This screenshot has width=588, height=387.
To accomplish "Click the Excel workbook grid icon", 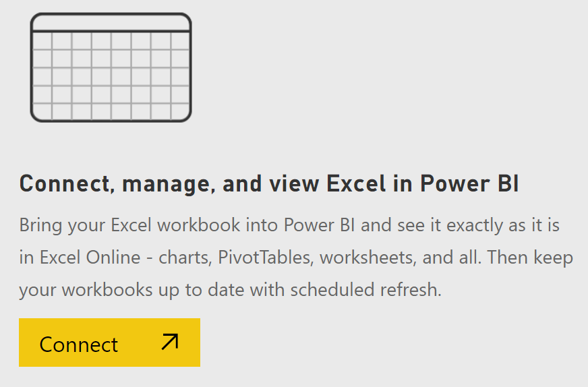I will pos(111,67).
